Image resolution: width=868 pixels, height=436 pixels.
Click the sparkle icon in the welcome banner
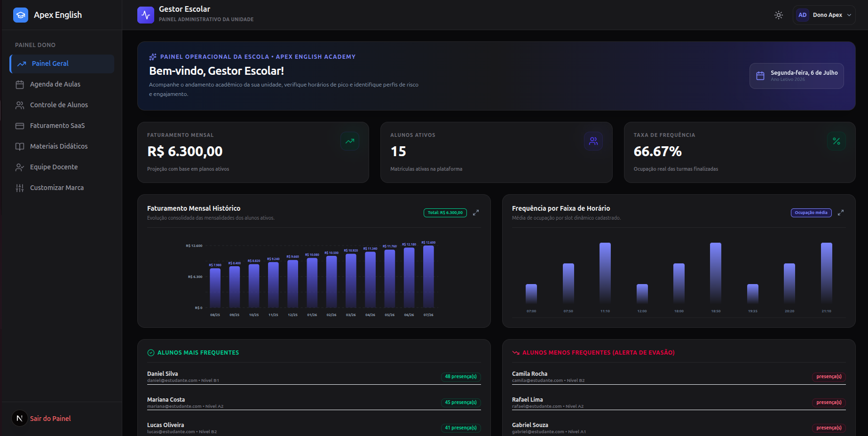pyautogui.click(x=153, y=57)
